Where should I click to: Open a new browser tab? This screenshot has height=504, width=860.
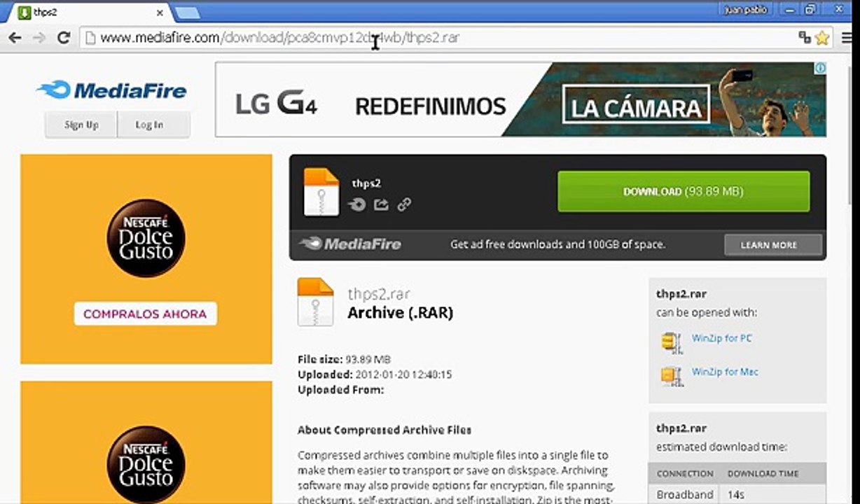[x=187, y=13]
